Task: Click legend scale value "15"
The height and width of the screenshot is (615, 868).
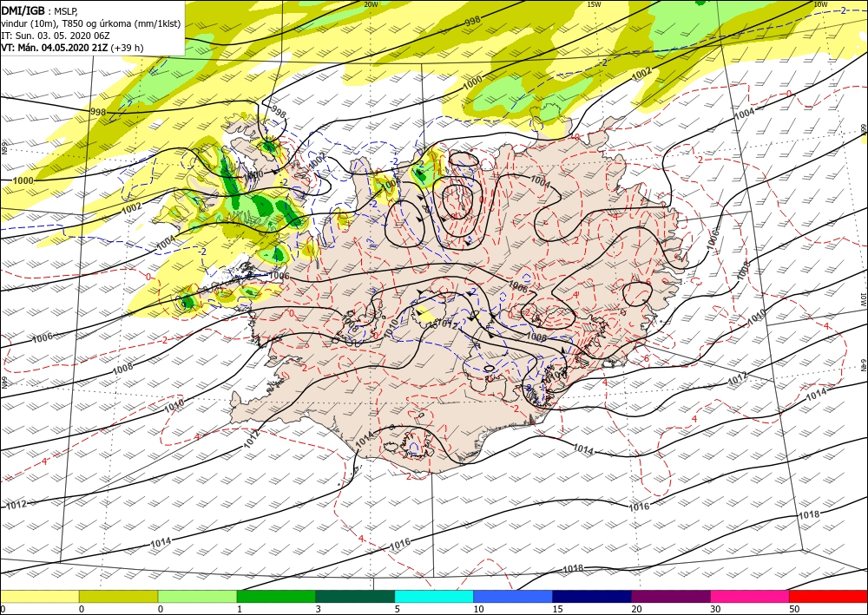Action: pyautogui.click(x=557, y=609)
